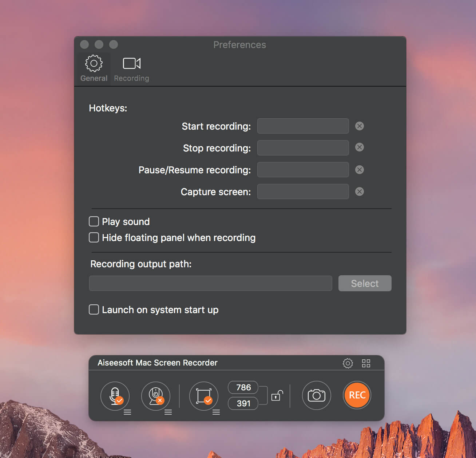Check Hide floating panel when recording

coord(94,237)
